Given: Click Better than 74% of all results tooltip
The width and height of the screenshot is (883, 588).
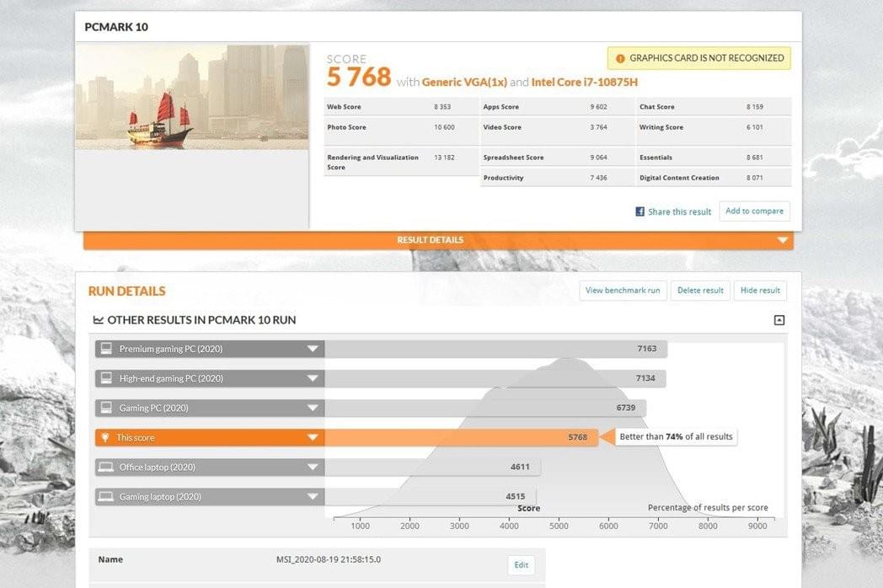Looking at the screenshot, I should coord(676,436).
